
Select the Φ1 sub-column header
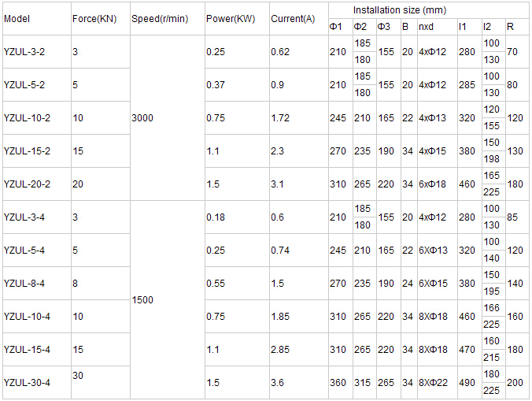tap(334, 27)
